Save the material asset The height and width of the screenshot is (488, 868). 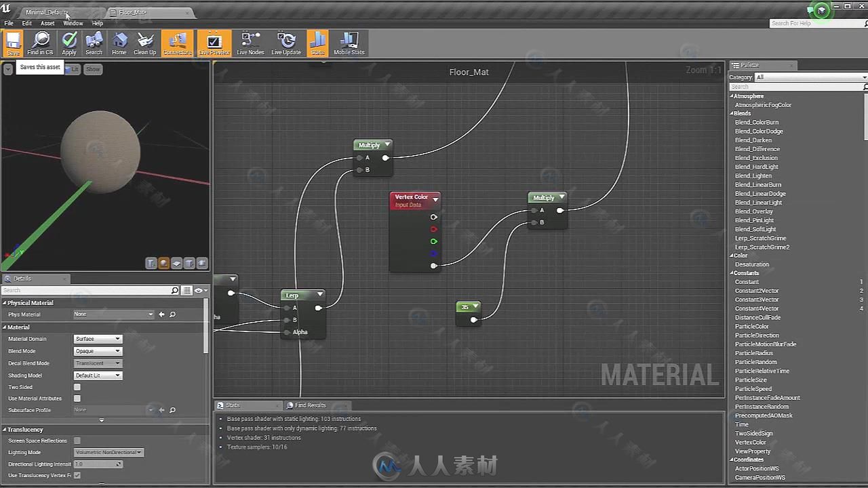point(13,43)
